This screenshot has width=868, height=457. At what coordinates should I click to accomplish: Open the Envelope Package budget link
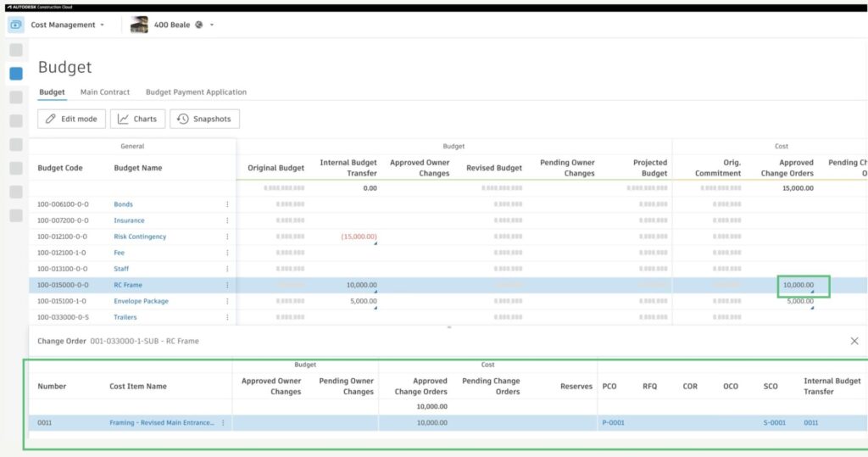pyautogui.click(x=141, y=301)
